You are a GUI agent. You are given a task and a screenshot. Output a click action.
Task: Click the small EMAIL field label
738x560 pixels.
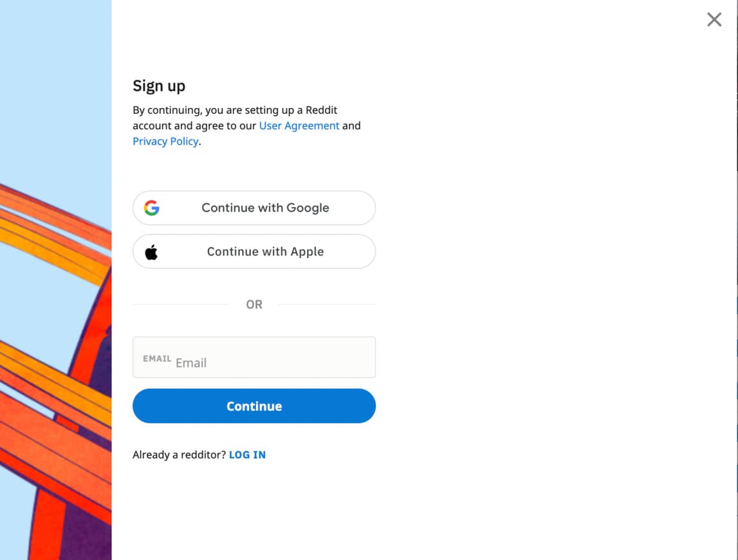[x=157, y=359]
